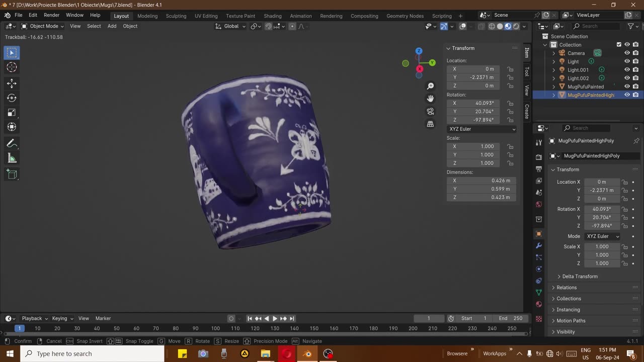The image size is (644, 362).
Task: Jump to the timeline start frame
Action: click(250, 318)
